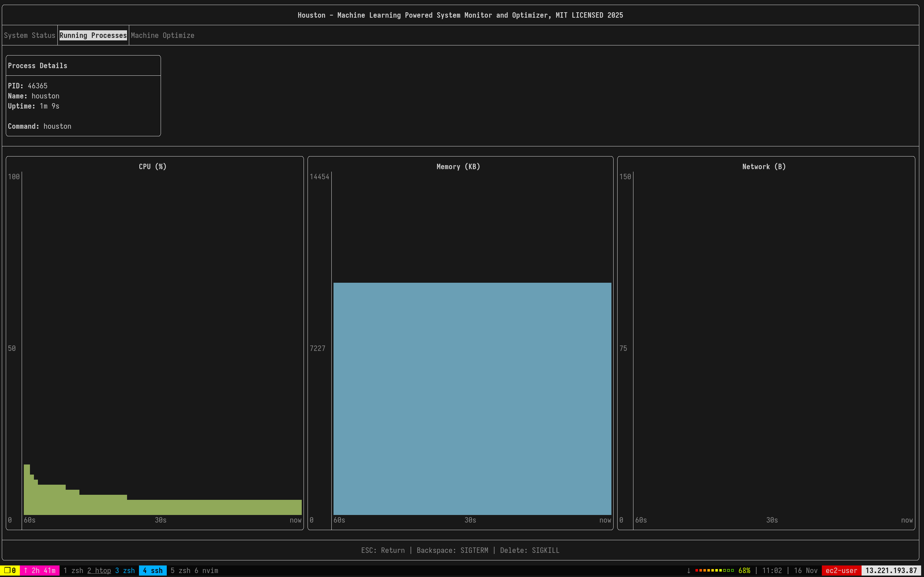Click the Backspace: SIGTERM hint
The height and width of the screenshot is (577, 924).
pos(452,550)
